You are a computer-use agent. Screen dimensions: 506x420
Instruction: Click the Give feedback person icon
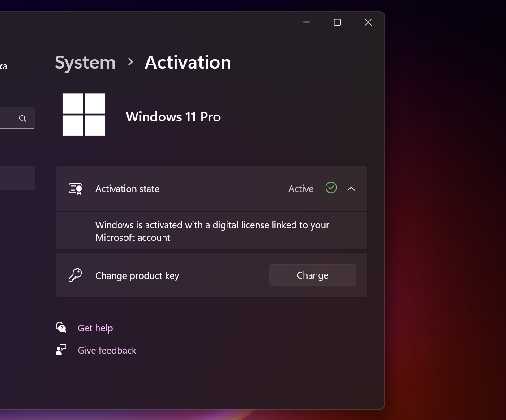61,350
